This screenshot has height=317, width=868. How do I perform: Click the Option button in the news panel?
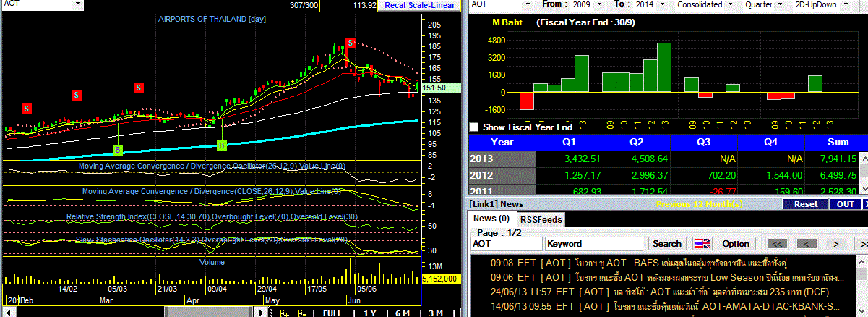point(736,244)
